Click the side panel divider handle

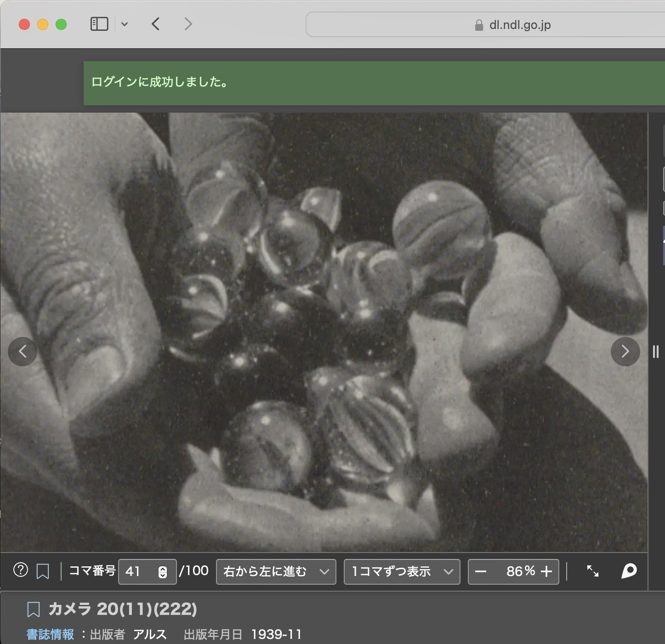point(656,352)
